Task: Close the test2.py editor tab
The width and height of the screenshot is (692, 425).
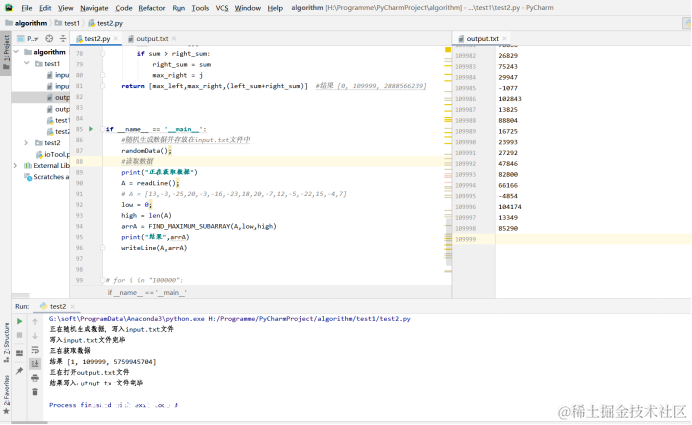Action: 116,39
